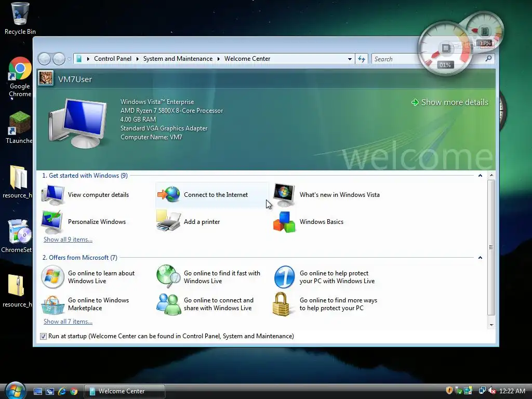Open address bar history dropdown
This screenshot has width=532, height=399.
click(x=350, y=59)
